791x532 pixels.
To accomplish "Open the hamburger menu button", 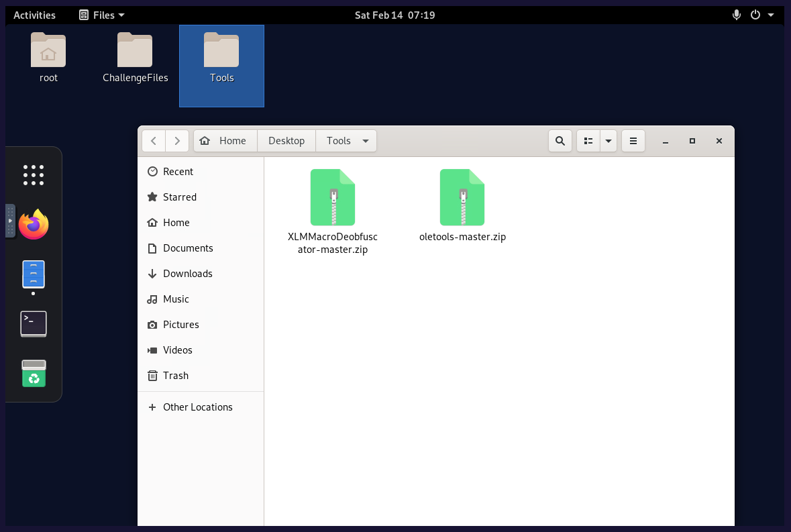I will (x=633, y=141).
